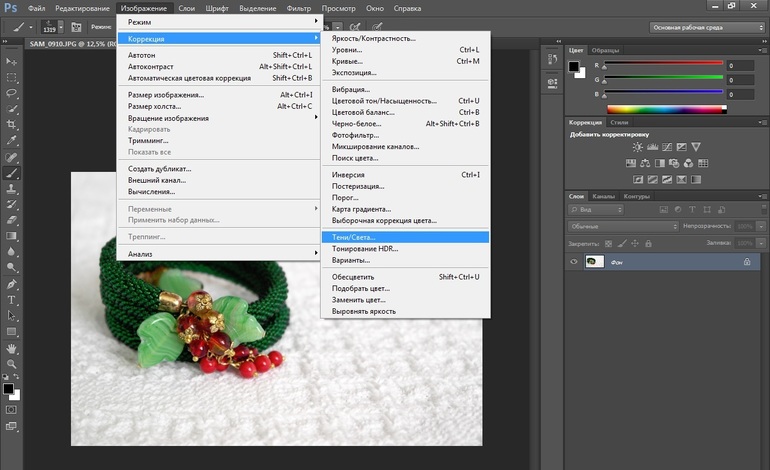Select the Move tool in the toolbar
The image size is (770, 470).
point(12,61)
